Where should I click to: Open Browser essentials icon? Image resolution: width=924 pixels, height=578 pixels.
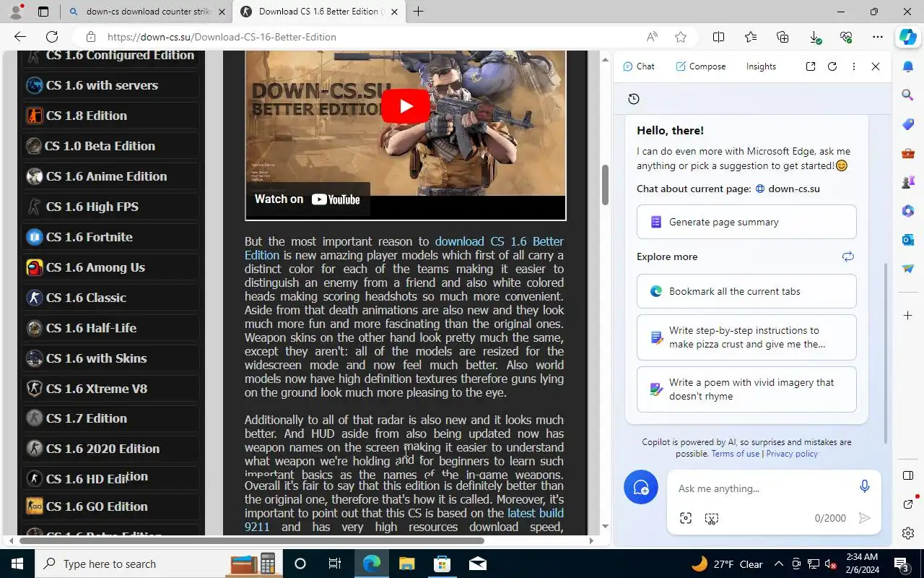846,37
